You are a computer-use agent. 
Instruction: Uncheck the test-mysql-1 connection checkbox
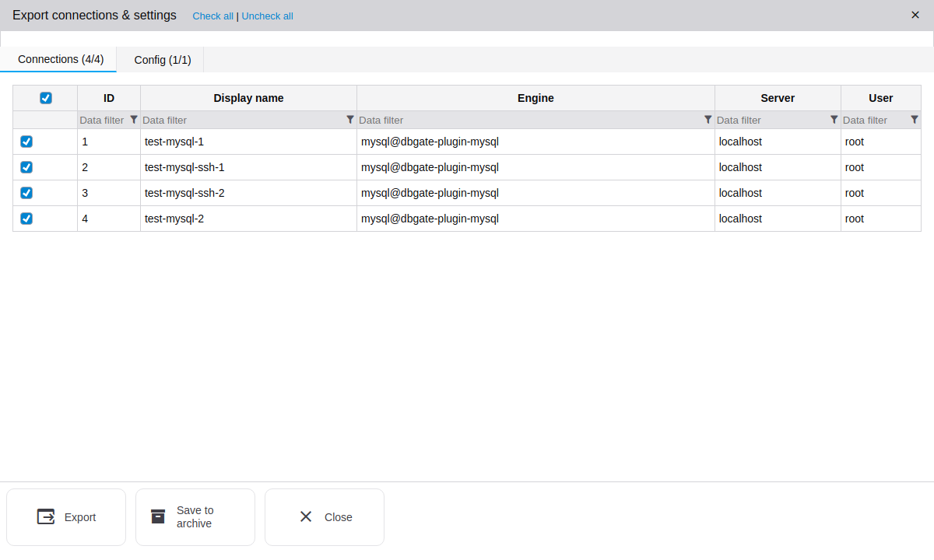click(26, 142)
